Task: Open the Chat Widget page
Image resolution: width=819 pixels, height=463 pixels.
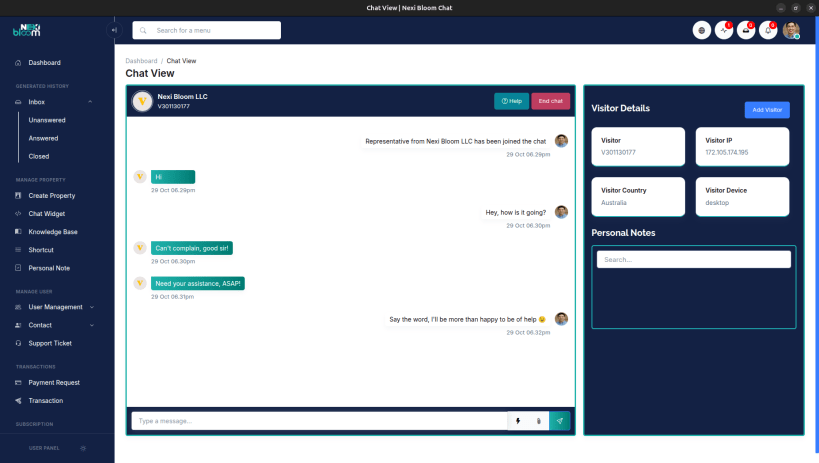Action: (x=46, y=214)
